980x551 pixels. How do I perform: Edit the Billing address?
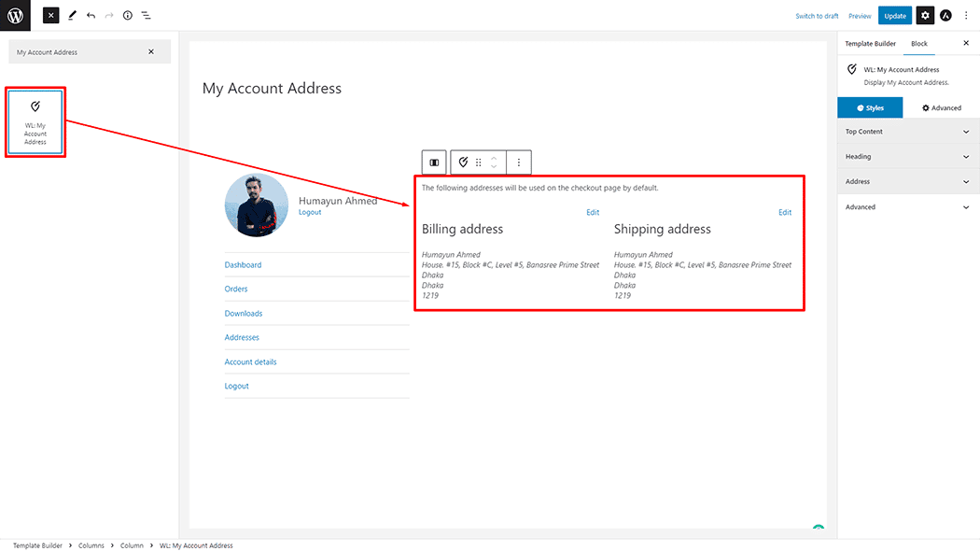pyautogui.click(x=593, y=212)
